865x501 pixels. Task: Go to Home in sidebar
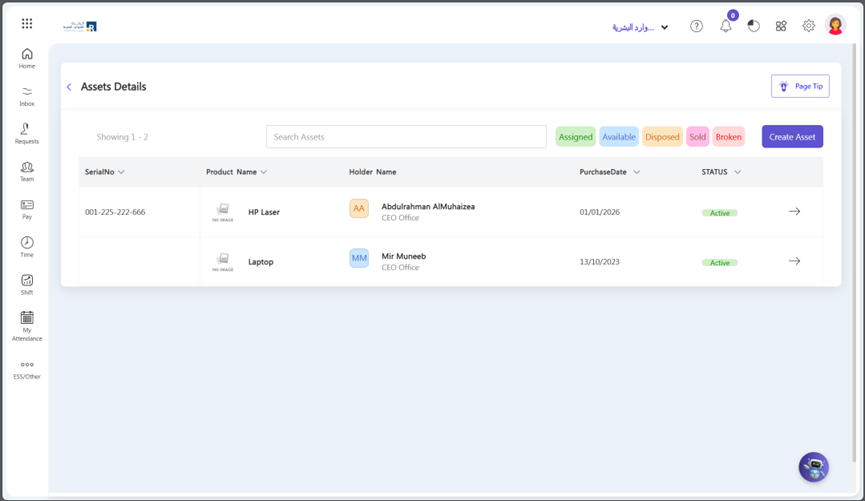[26, 58]
